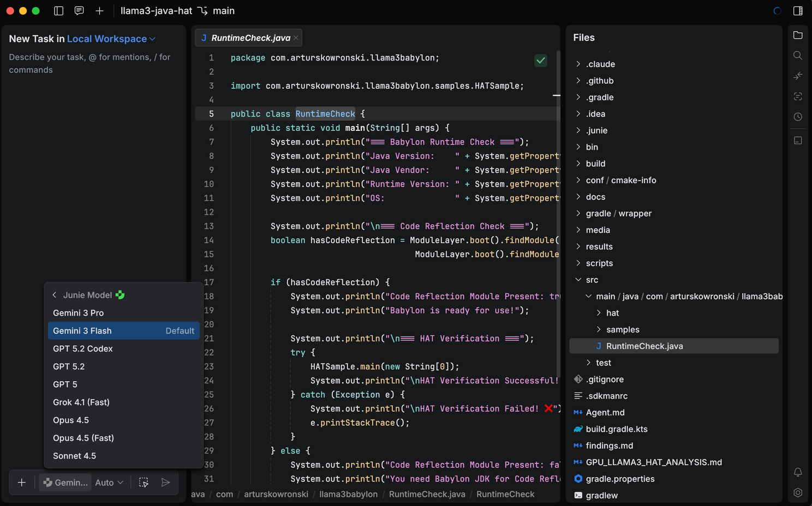Screen dimensions: 812x506
Task: Open the chat tasks icon in title bar
Action: click(x=79, y=11)
